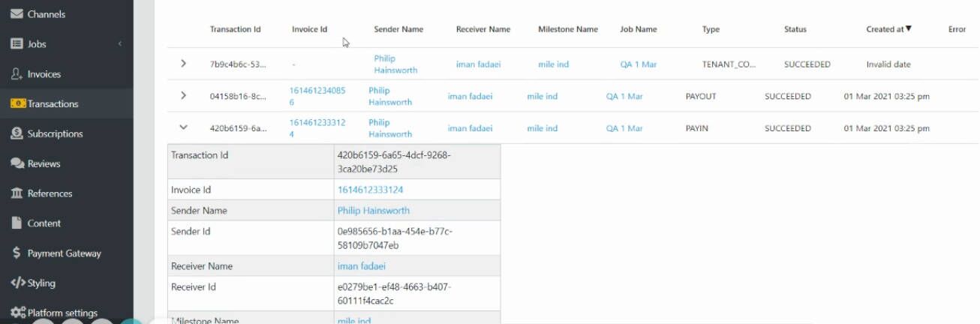The height and width of the screenshot is (324, 980).
Task: Open Philip Hainsworth in PAYIN row
Action: click(390, 128)
